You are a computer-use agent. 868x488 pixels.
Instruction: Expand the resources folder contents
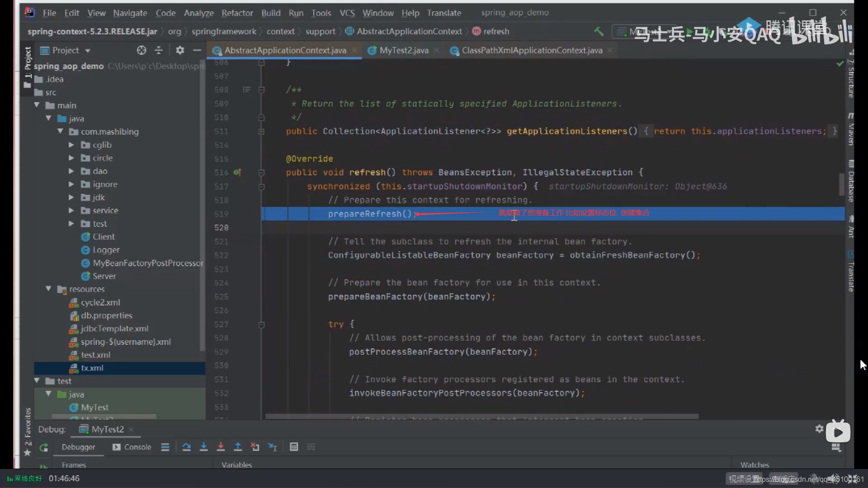[48, 289]
